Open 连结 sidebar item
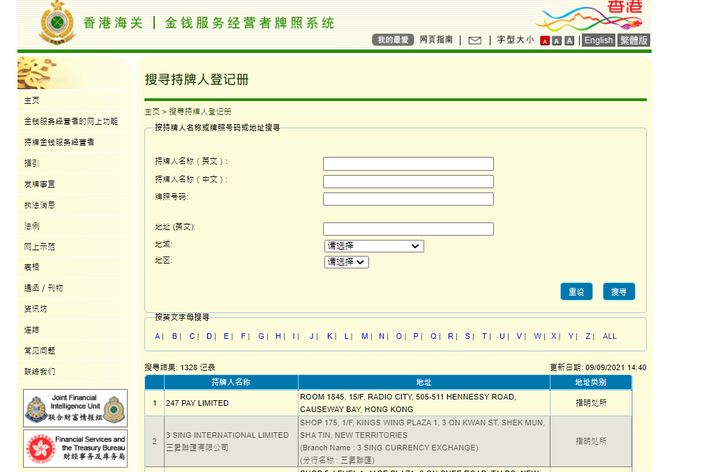Viewport: 720px width, 472px height. 32,330
